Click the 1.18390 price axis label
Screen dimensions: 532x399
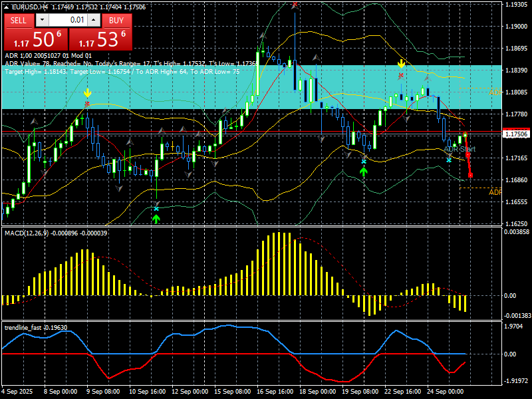[517, 70]
